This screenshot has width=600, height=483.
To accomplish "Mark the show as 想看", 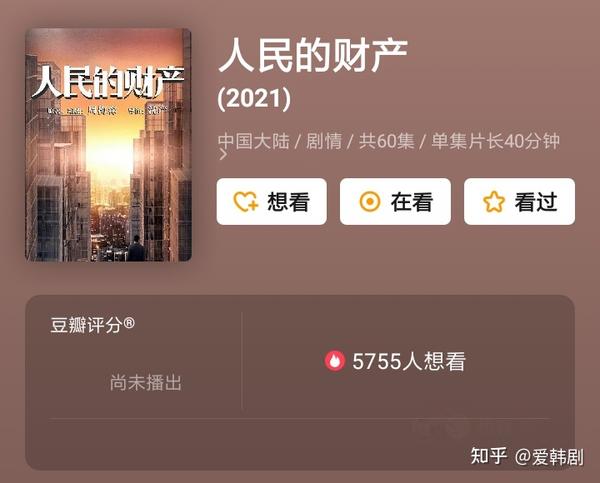I will click(272, 201).
